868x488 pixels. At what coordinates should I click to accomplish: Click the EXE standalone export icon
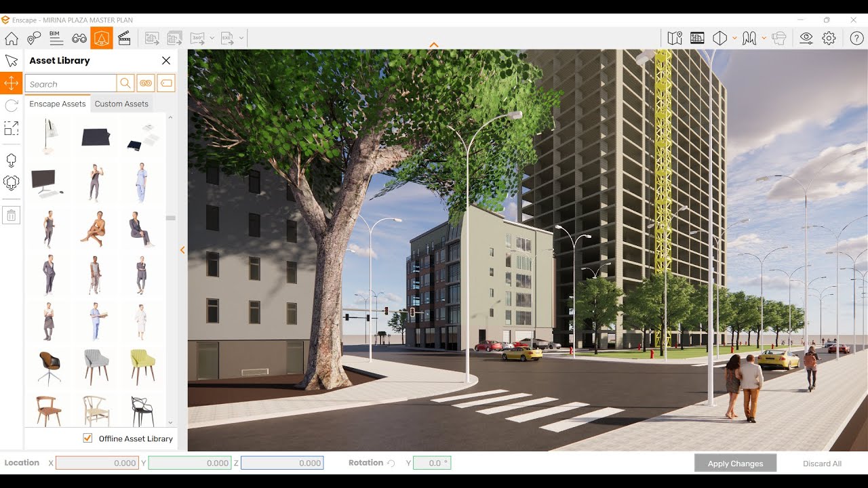pos(227,38)
